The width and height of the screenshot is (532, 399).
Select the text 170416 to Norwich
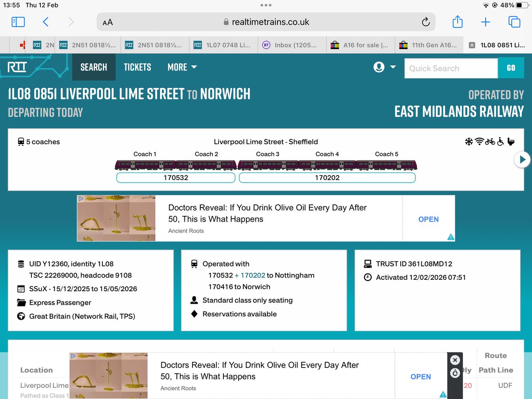pos(239,287)
